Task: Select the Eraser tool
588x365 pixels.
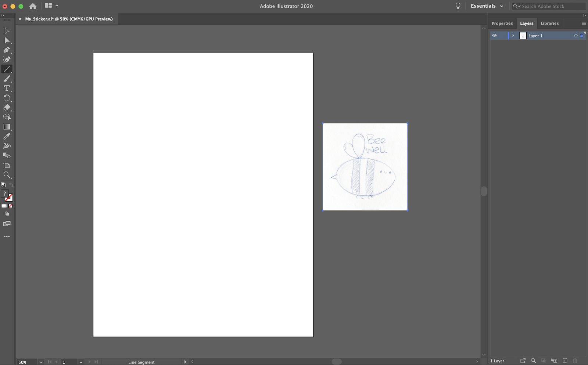Action: point(7,107)
